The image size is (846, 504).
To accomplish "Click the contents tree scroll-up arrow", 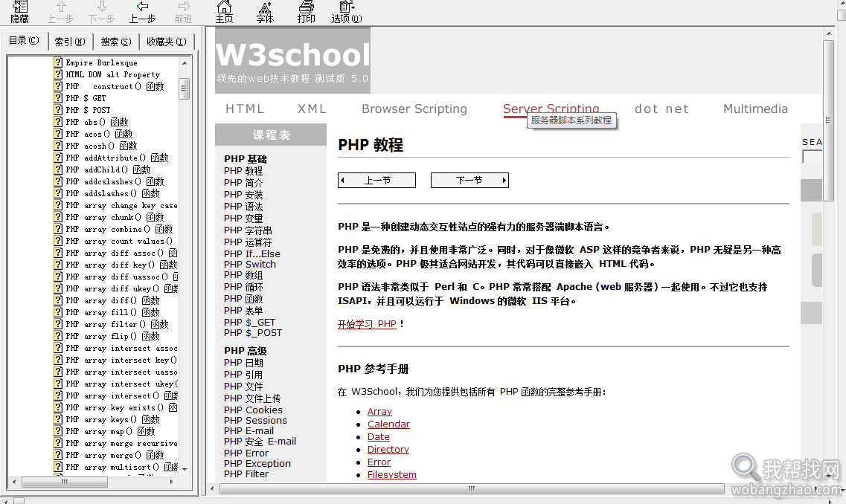I will point(185,62).
